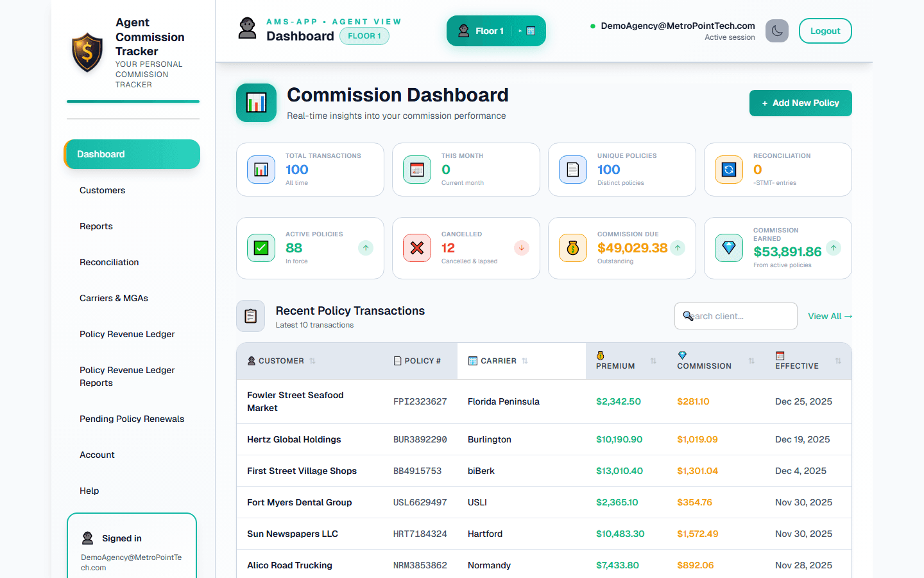
Task: Toggle sort order on the Commission column
Action: tap(751, 361)
